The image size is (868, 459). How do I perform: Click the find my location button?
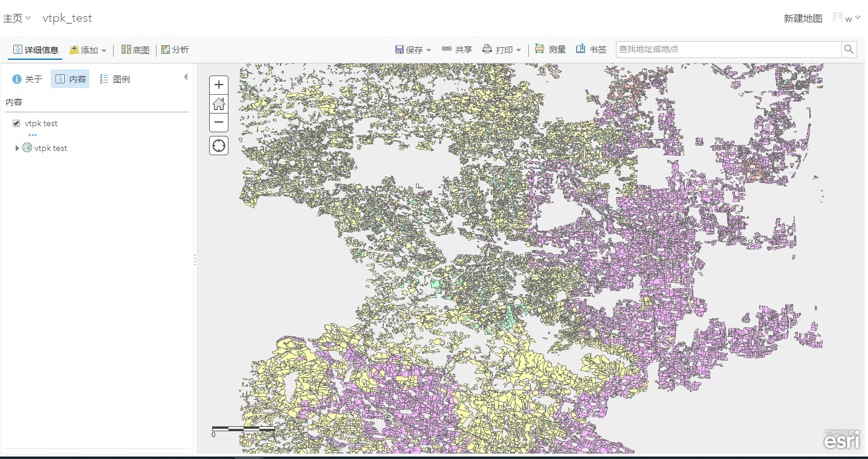coord(219,146)
